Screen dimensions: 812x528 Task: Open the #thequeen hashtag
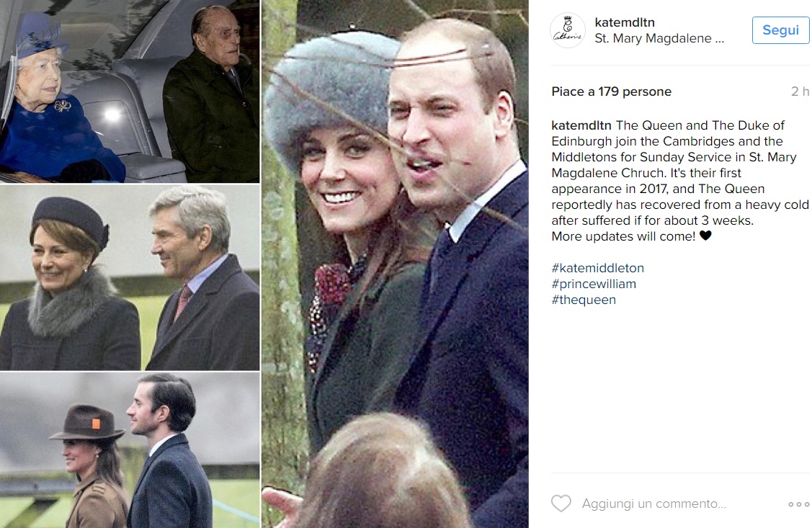coord(584,300)
